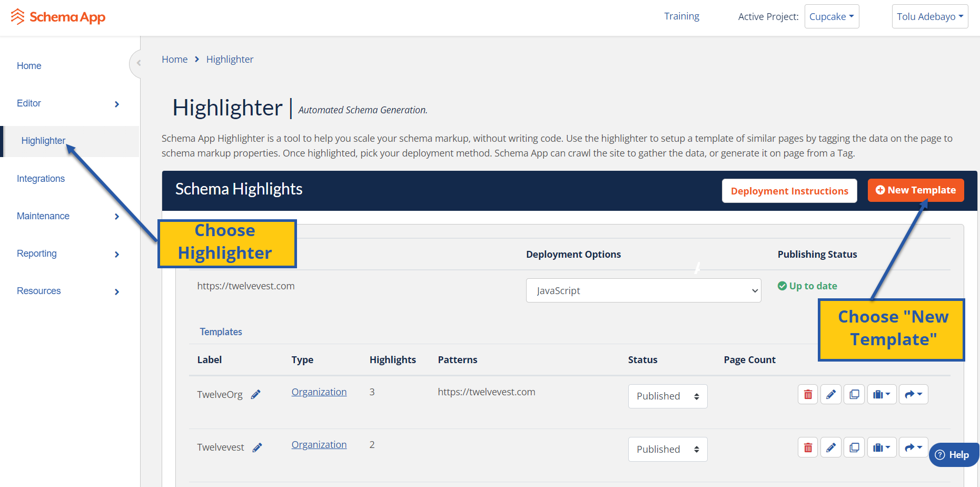980x487 pixels.
Task: Click the Templates heading
Action: [x=221, y=332]
